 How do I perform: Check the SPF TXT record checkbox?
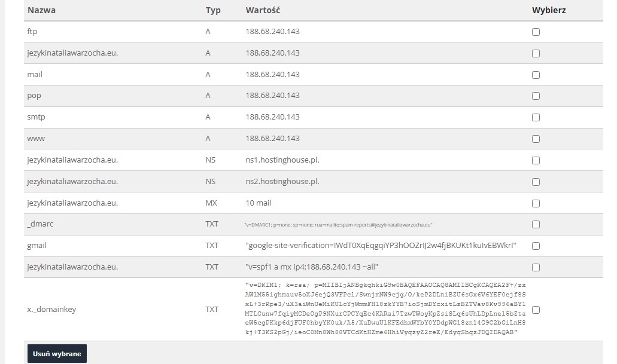(536, 267)
